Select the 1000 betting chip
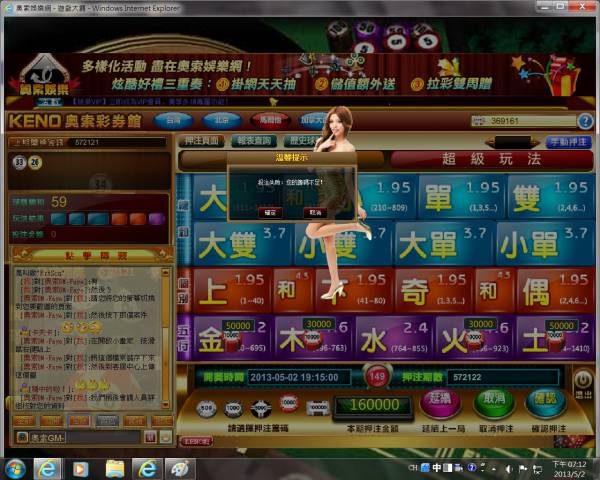 click(x=233, y=408)
